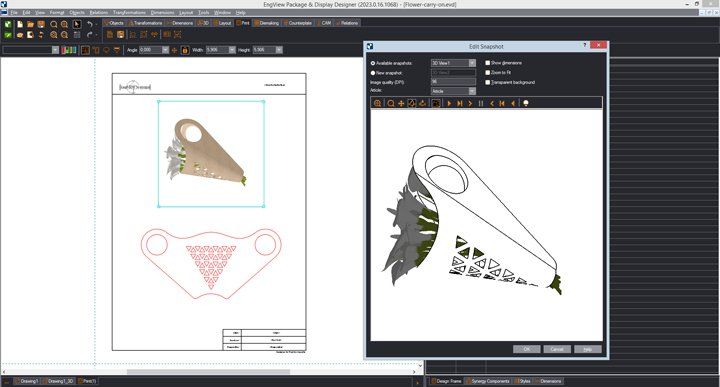Select the Available snapshots radio button
Image resolution: width=720 pixels, height=387 pixels.
click(x=373, y=63)
